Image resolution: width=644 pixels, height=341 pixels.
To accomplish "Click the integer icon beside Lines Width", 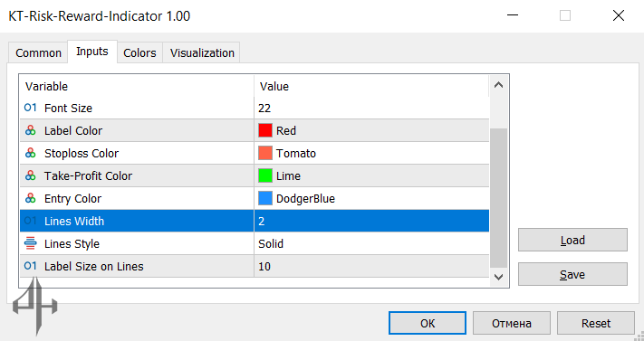I will point(31,221).
